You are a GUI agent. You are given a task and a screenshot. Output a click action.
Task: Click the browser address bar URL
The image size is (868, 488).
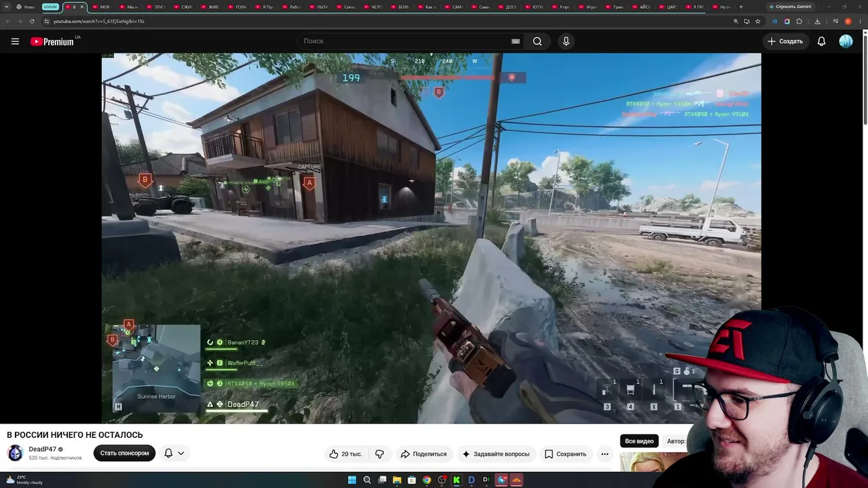pos(99,21)
